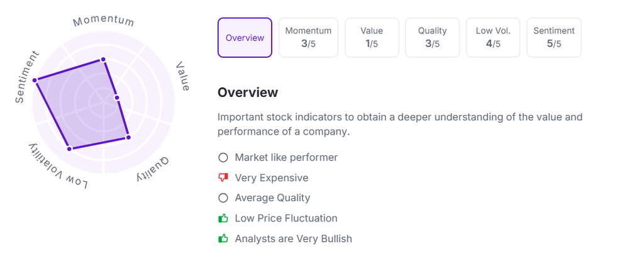The width and height of the screenshot is (644, 268).
Task: Click the Value data point on radar chart
Action: (x=116, y=98)
